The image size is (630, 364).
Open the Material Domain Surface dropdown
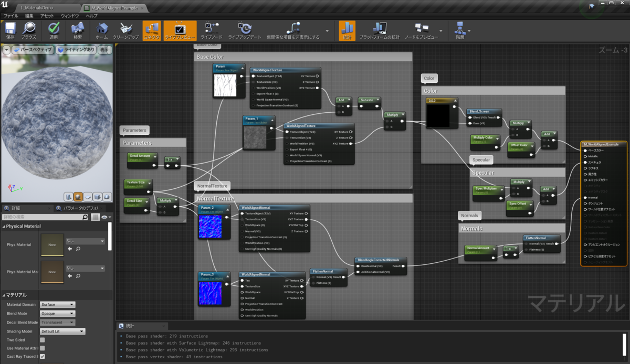click(x=58, y=305)
